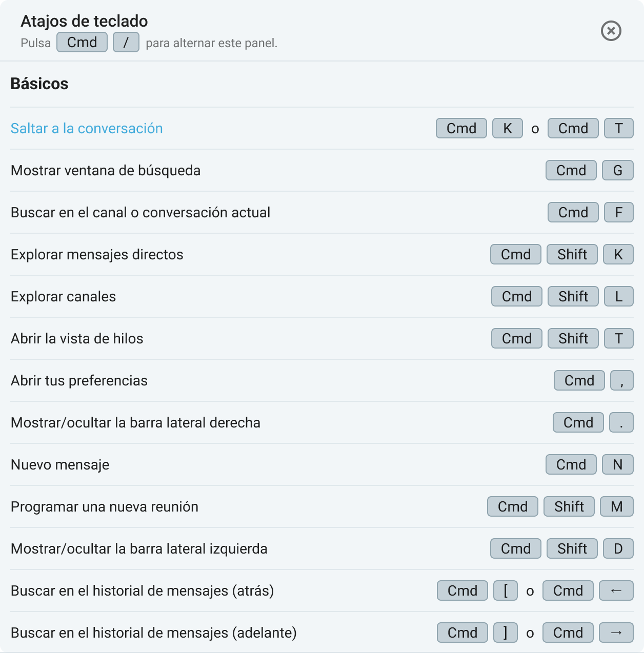The width and height of the screenshot is (644, 653).
Task: Click the M key badge for new meeting
Action: coord(617,506)
